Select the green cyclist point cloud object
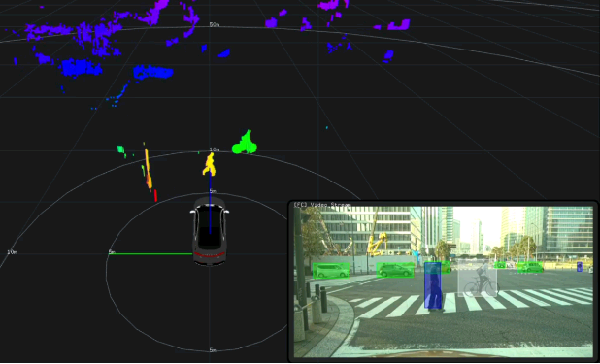The width and height of the screenshot is (600, 364). 245,143
